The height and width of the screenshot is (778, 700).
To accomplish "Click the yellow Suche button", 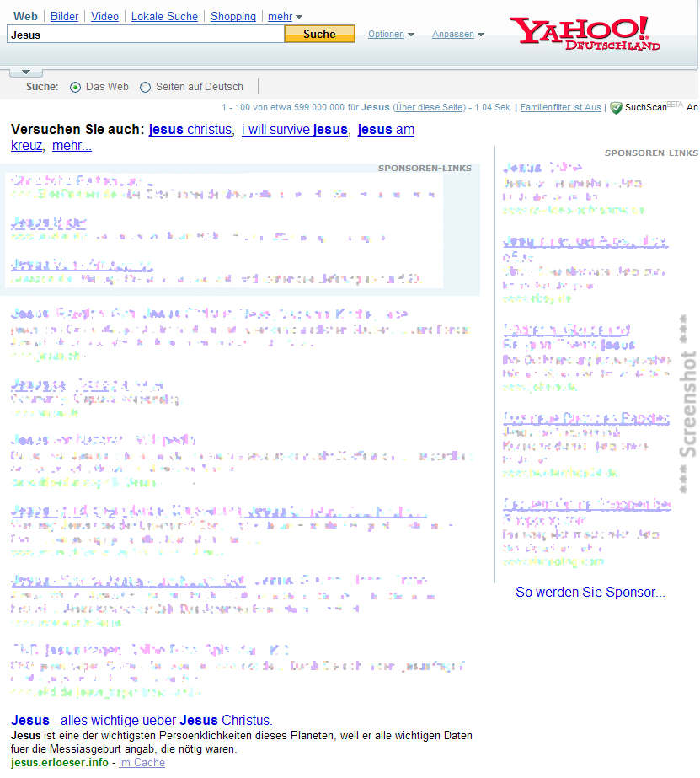I will point(320,34).
